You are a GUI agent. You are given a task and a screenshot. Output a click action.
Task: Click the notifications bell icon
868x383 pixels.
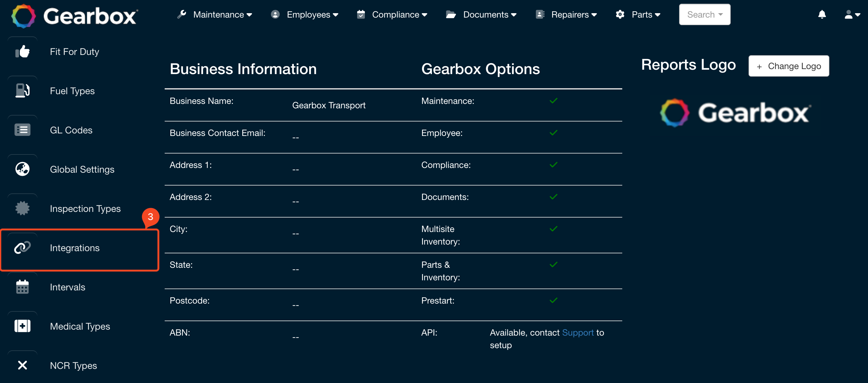pyautogui.click(x=822, y=14)
